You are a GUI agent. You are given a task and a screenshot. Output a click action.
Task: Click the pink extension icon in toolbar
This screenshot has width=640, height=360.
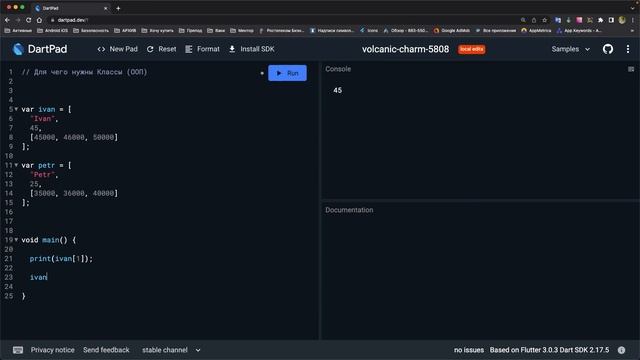(579, 20)
